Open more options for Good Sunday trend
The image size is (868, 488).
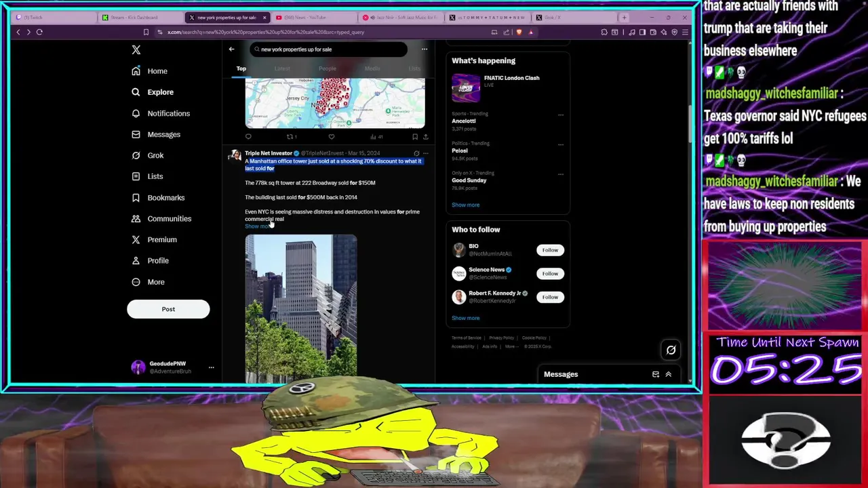(x=561, y=174)
